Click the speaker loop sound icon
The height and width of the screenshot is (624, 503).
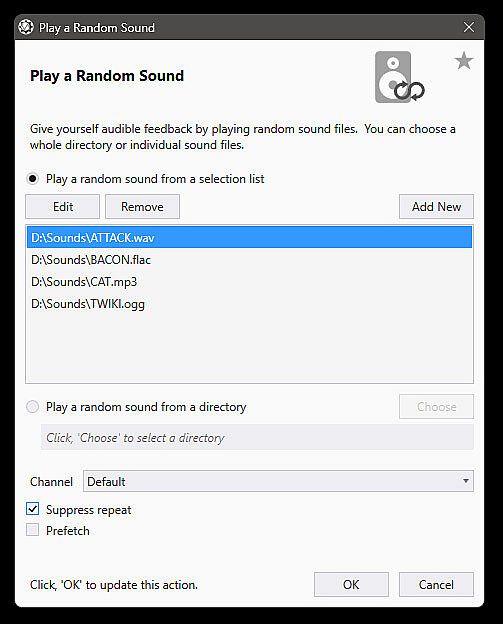click(x=400, y=77)
